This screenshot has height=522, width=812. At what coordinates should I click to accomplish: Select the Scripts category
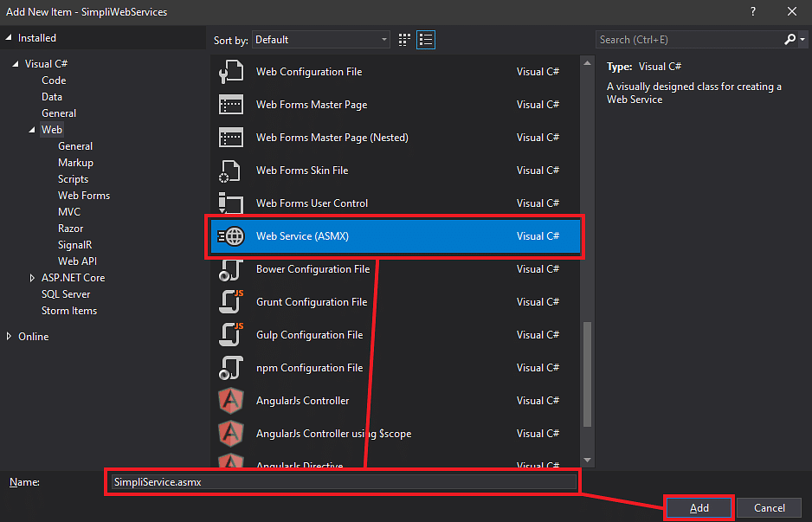click(73, 179)
